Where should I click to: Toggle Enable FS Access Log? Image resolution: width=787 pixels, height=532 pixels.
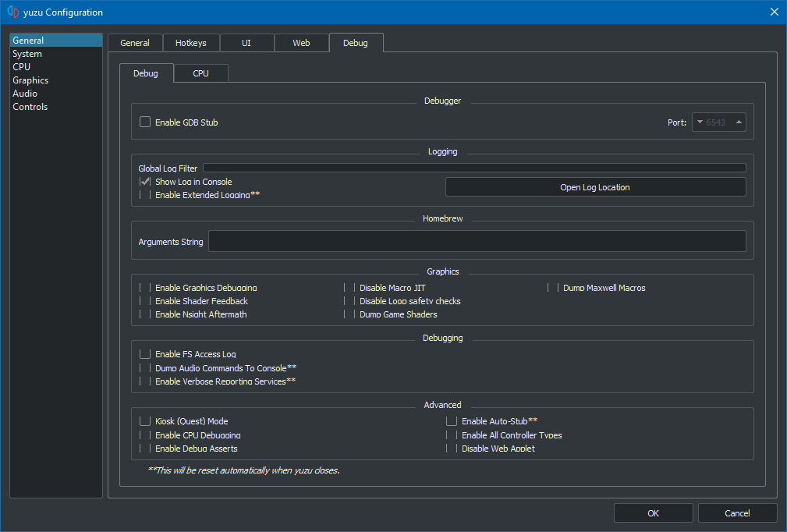(x=145, y=354)
